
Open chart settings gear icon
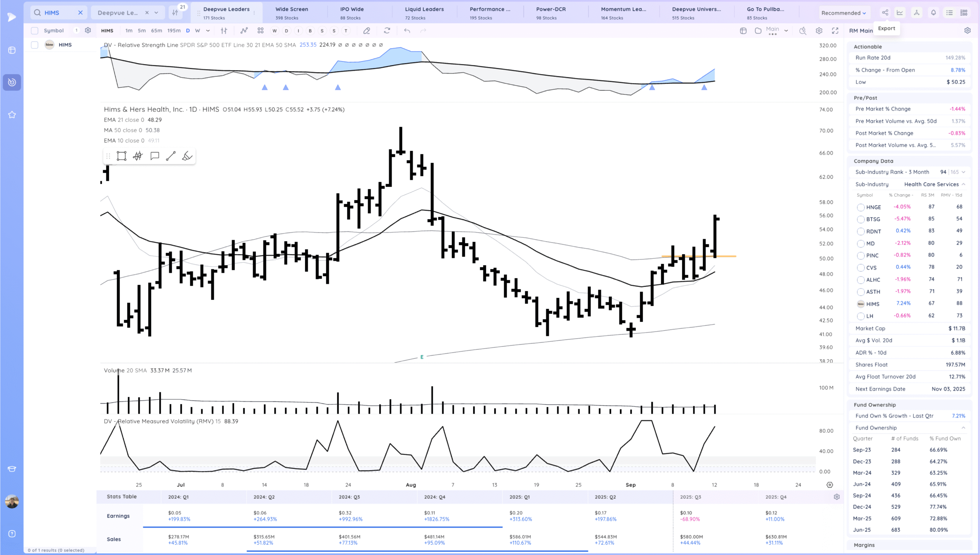coord(819,31)
